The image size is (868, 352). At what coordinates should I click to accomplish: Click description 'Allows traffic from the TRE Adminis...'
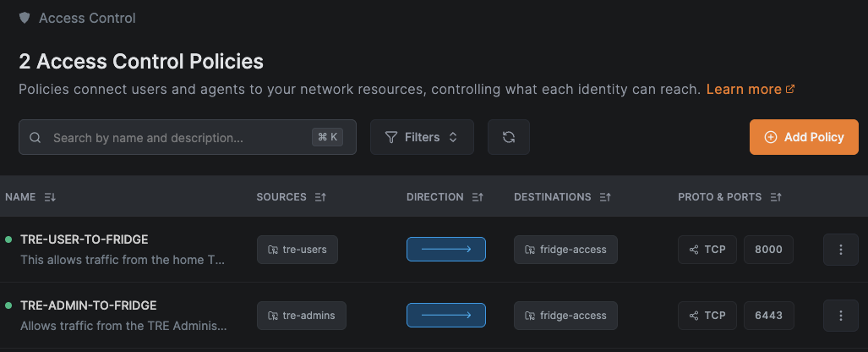point(123,326)
